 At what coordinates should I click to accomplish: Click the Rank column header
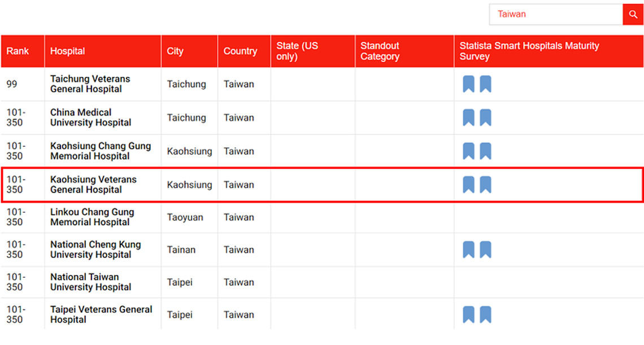click(x=23, y=51)
